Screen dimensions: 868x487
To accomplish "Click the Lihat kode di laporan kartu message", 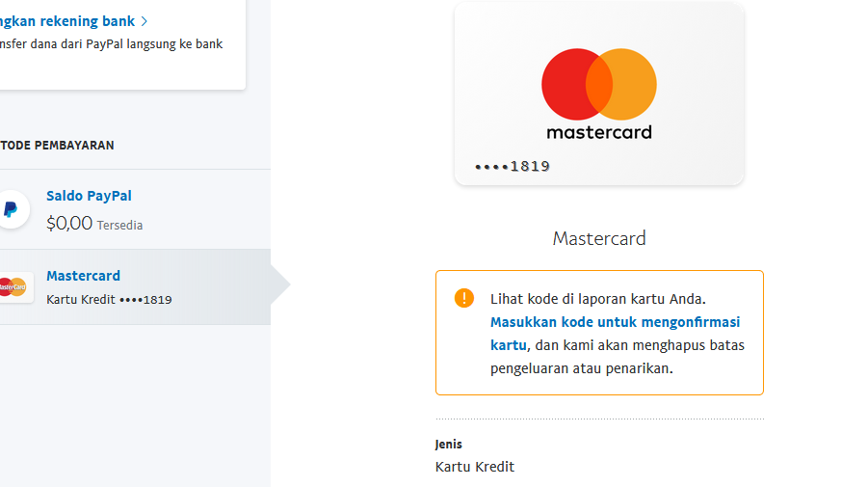I will click(x=598, y=299).
